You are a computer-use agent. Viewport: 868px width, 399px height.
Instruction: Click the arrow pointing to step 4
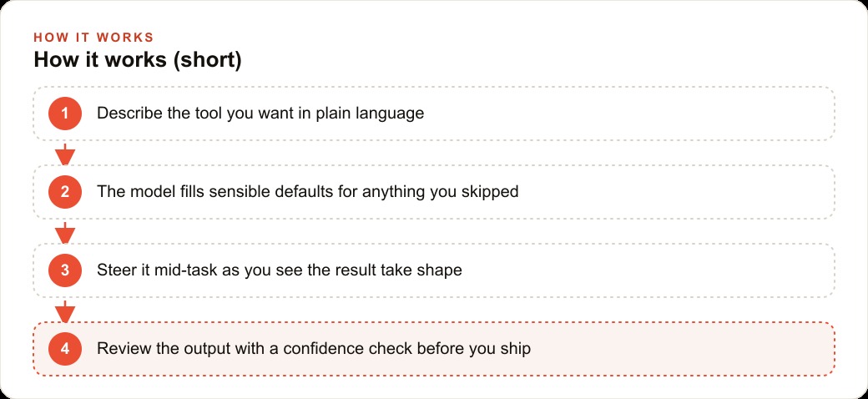pos(65,311)
